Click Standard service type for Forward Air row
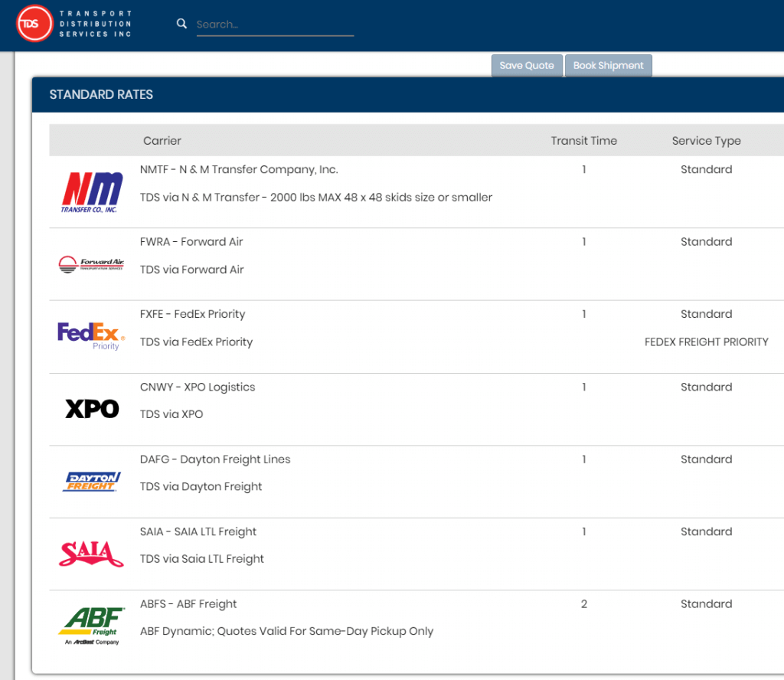 pos(706,242)
